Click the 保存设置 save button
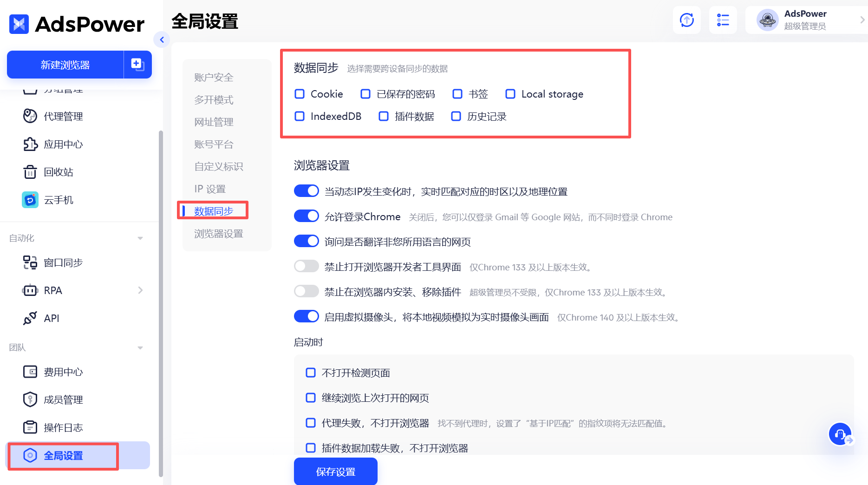Image resolution: width=868 pixels, height=485 pixels. coord(335,471)
